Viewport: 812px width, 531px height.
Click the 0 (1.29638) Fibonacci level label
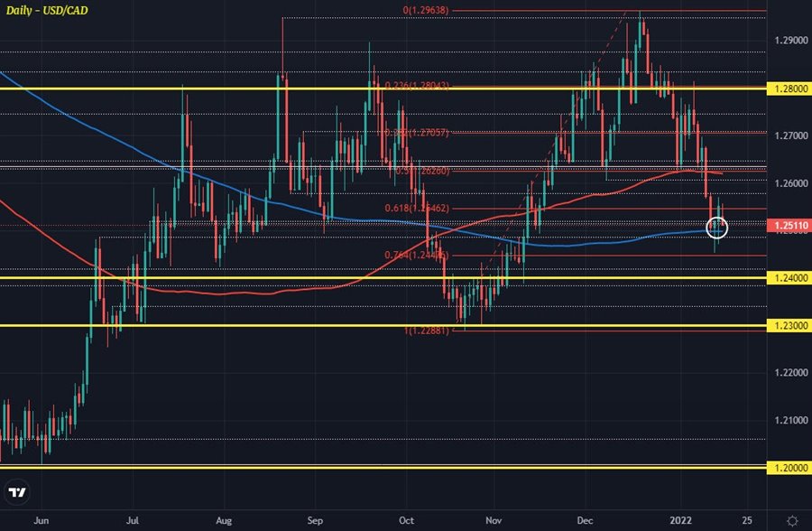pyautogui.click(x=425, y=11)
